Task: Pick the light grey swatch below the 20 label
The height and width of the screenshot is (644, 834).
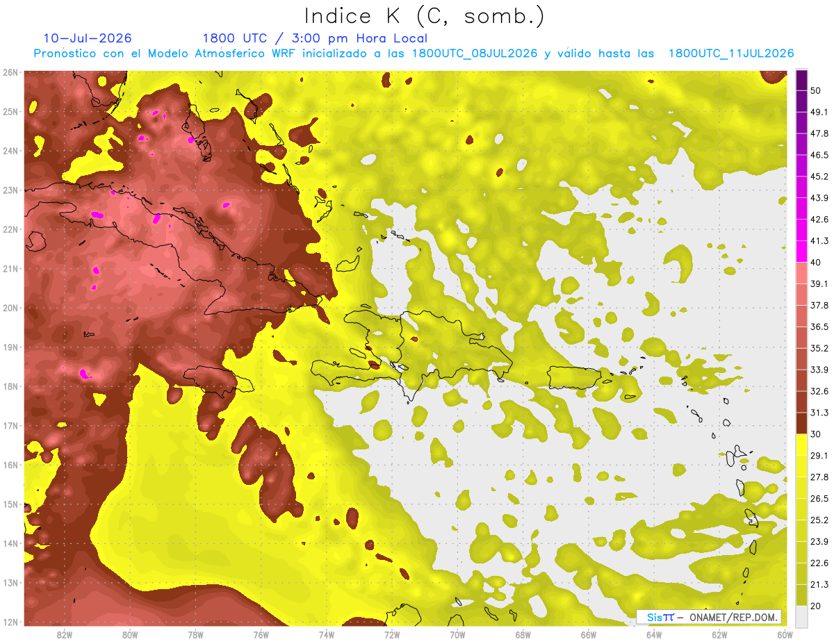Action: click(801, 616)
